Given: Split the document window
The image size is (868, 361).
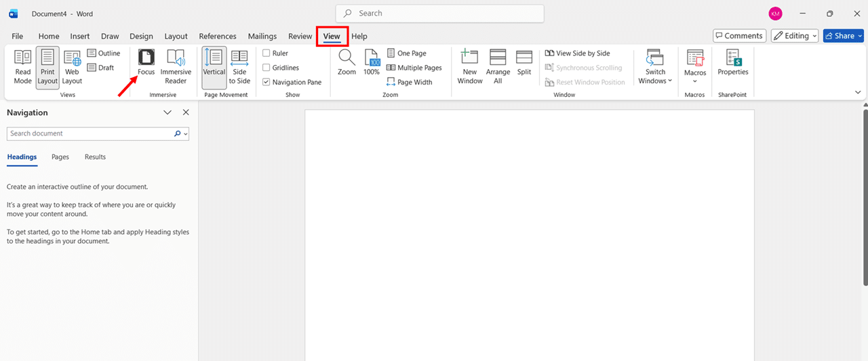Looking at the screenshot, I should click(x=524, y=62).
